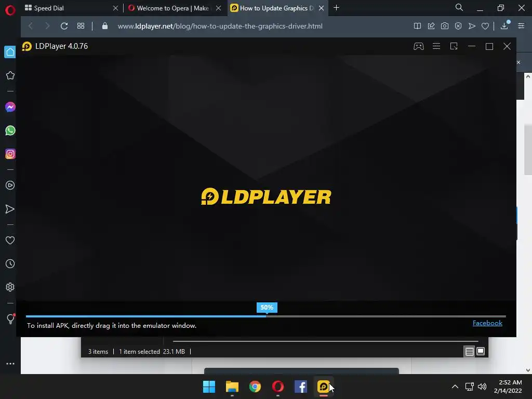Switch to large icons view in explorer
532x399 pixels.
[x=481, y=352]
